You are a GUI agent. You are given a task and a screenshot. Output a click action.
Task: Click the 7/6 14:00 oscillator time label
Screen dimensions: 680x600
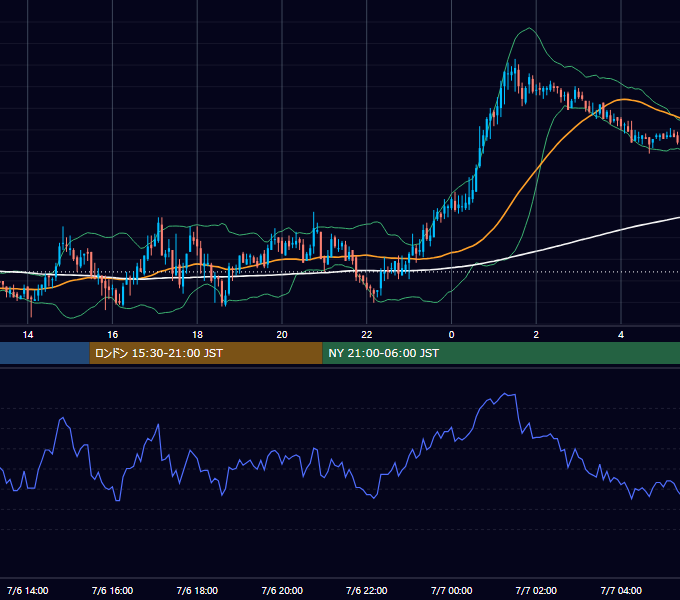click(28, 590)
